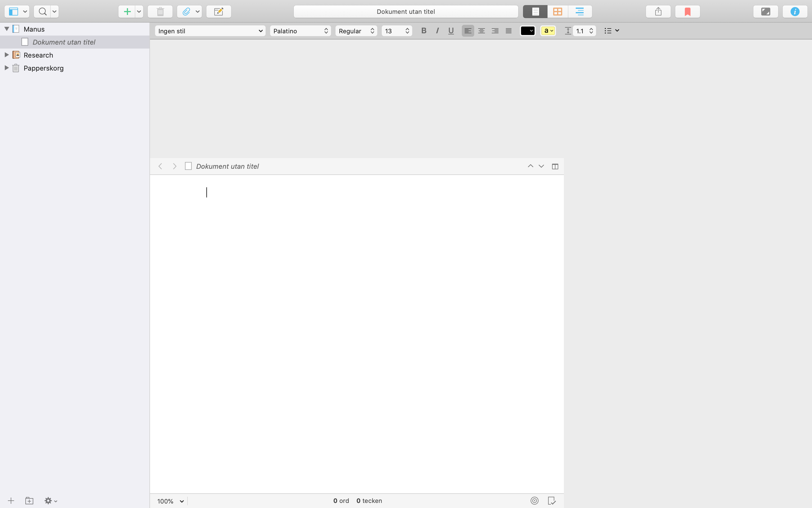This screenshot has width=812, height=508.
Task: Toggle italic formatting
Action: [437, 30]
